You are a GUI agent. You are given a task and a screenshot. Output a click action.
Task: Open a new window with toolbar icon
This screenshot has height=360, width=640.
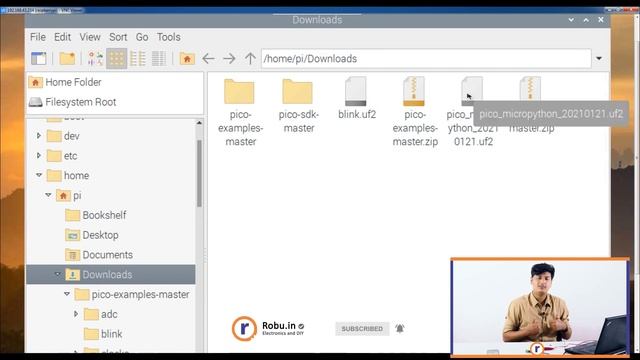39,58
